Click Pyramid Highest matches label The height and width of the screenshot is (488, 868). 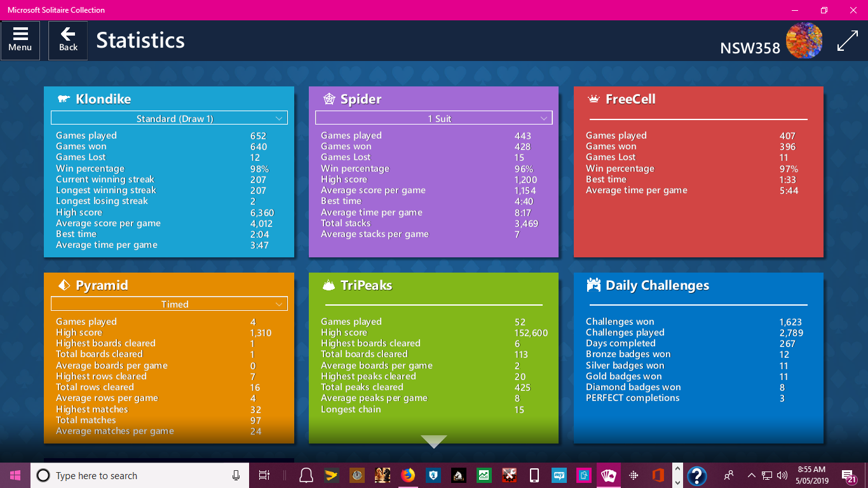(x=92, y=409)
